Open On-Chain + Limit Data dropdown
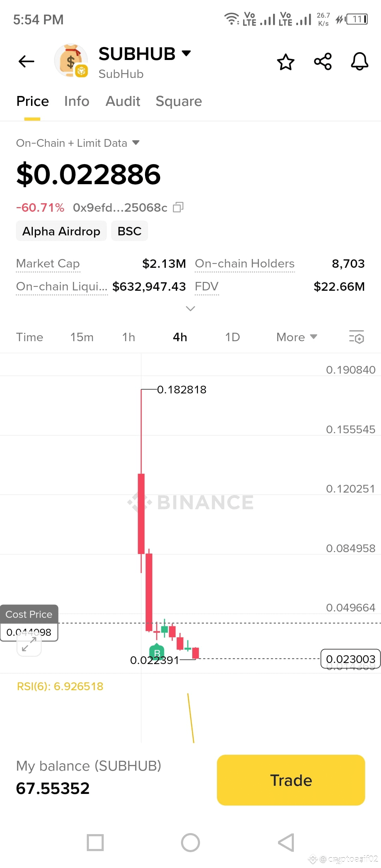 point(78,143)
